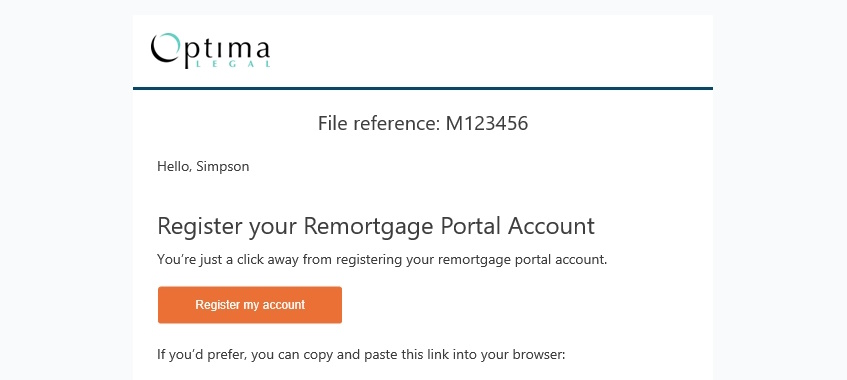Viewport: 847px width, 380px height.
Task: Click the You're just a click away sentence
Action: point(382,259)
